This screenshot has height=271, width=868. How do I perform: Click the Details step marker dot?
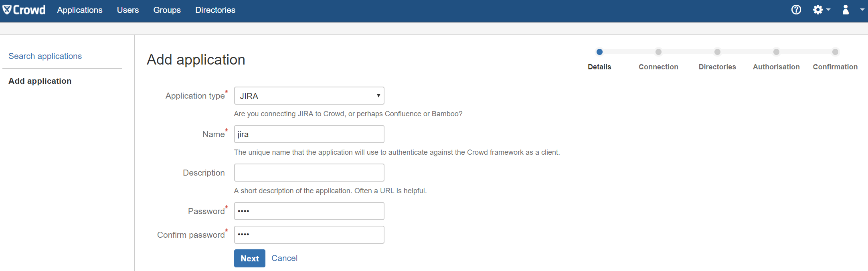[x=599, y=52]
